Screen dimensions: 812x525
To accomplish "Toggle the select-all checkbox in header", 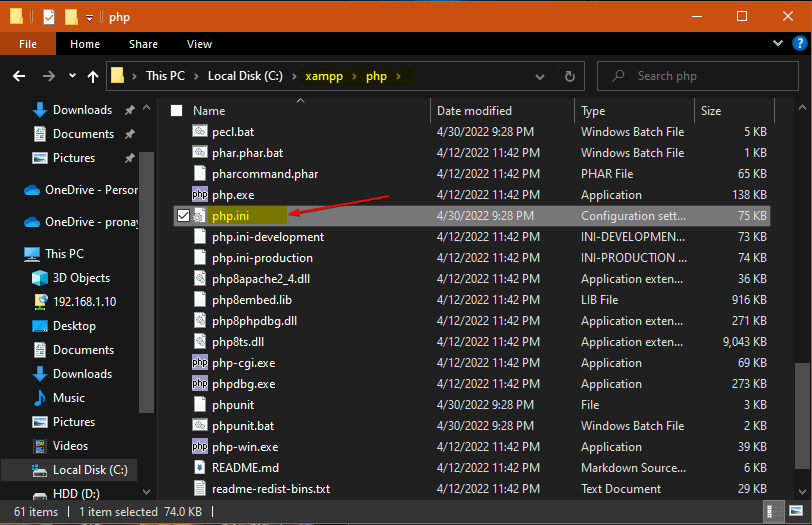I will (x=177, y=110).
